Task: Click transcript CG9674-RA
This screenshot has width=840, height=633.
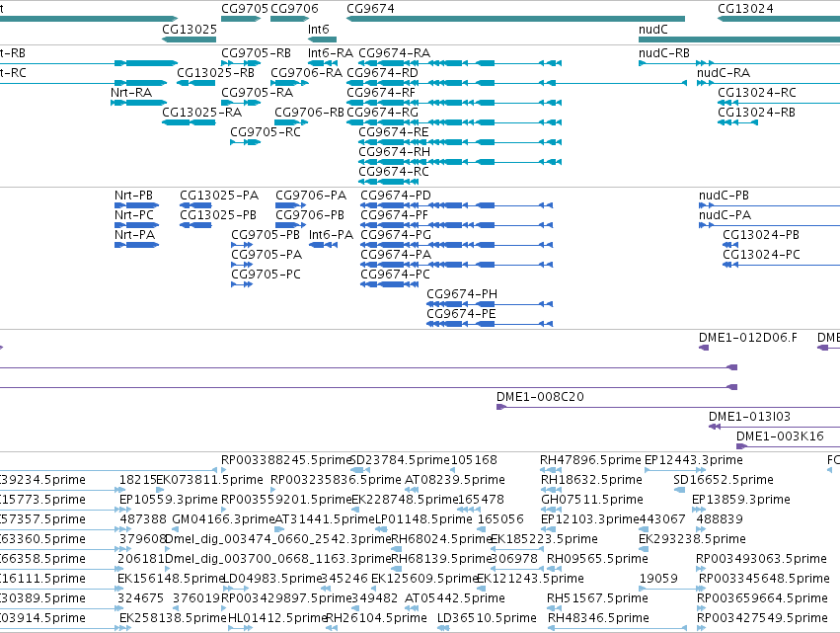Action: [394, 53]
